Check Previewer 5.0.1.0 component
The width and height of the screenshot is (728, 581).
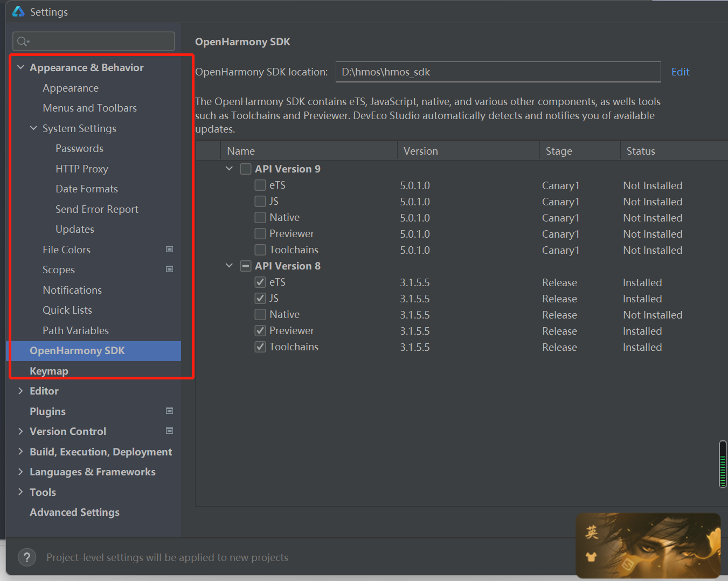pos(260,233)
